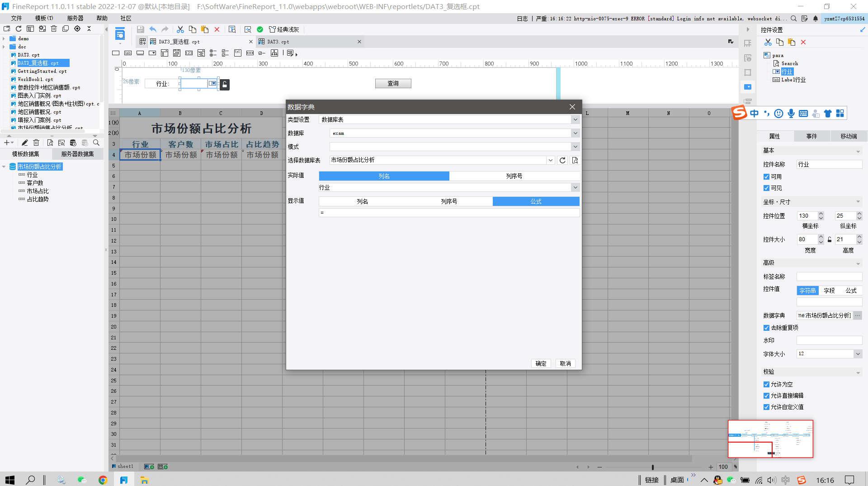
Task: Click the red delete icon in widget settings
Action: 803,42
